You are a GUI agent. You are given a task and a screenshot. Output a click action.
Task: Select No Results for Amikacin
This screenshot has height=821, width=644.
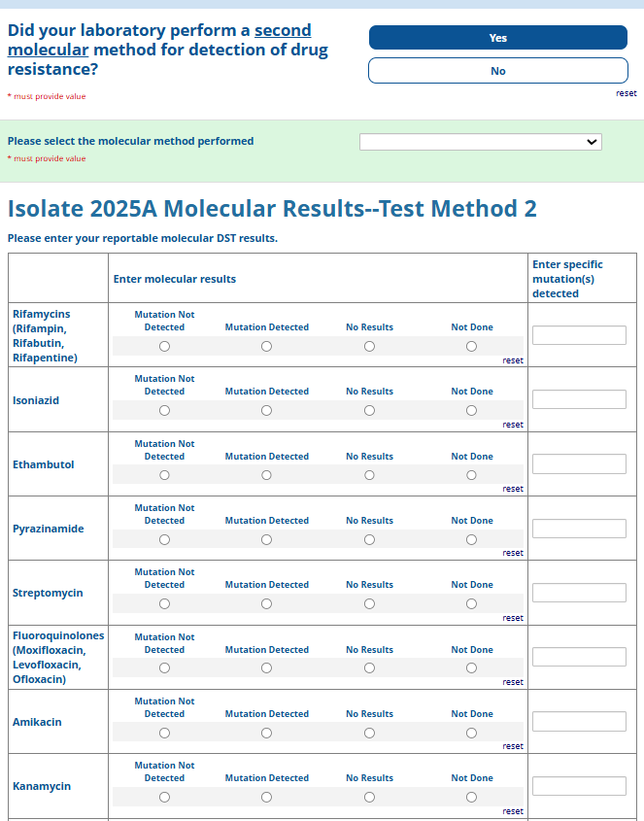coord(369,733)
